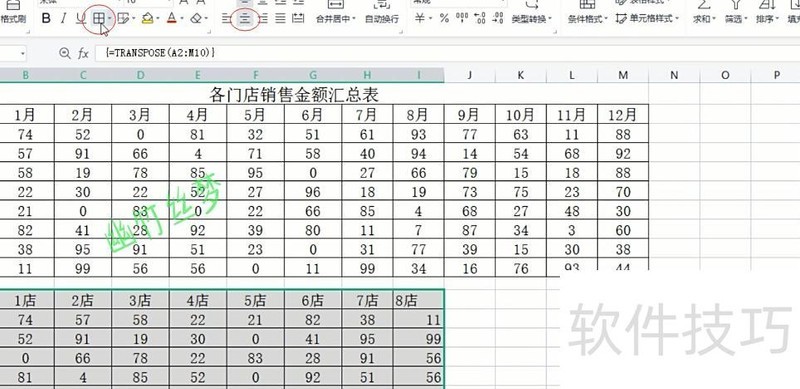The image size is (800, 389).
Task: Select column P header
Action: (776, 75)
